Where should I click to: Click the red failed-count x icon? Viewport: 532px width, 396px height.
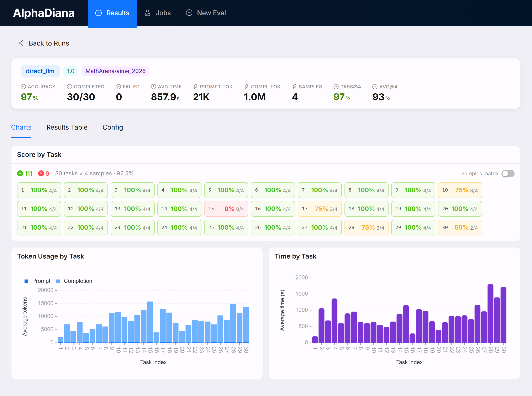41,173
